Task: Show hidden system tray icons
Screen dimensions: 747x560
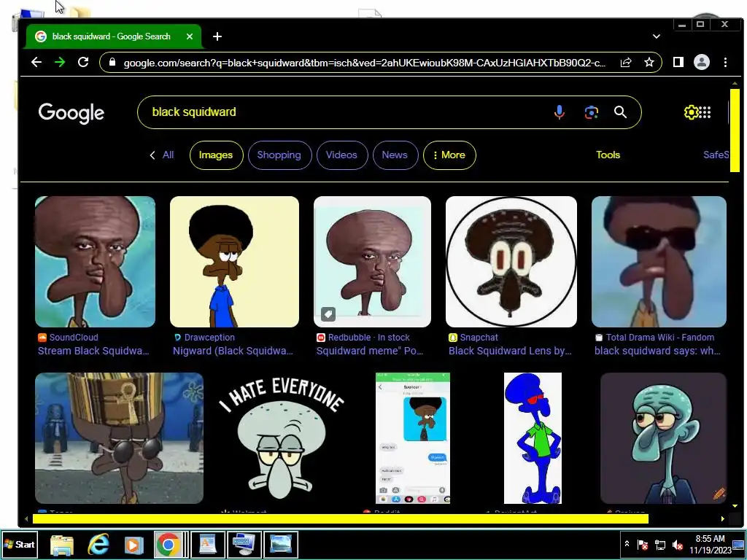Action: (x=627, y=544)
